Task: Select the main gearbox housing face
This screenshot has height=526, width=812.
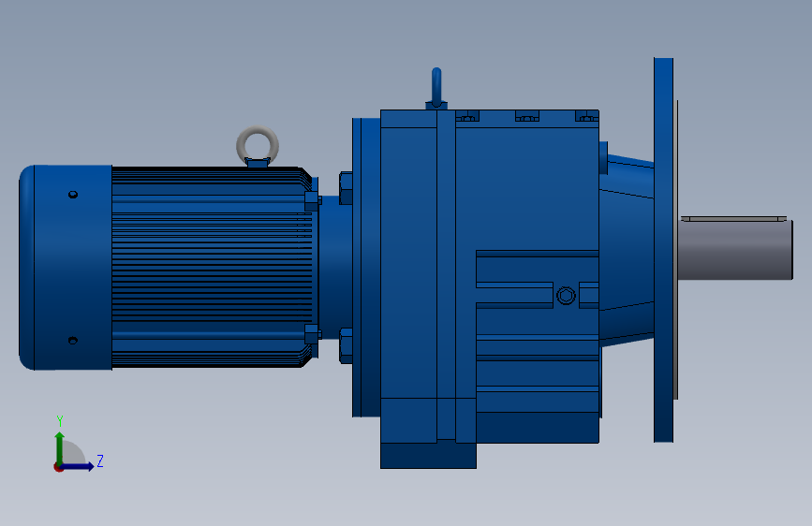Action: click(x=527, y=189)
